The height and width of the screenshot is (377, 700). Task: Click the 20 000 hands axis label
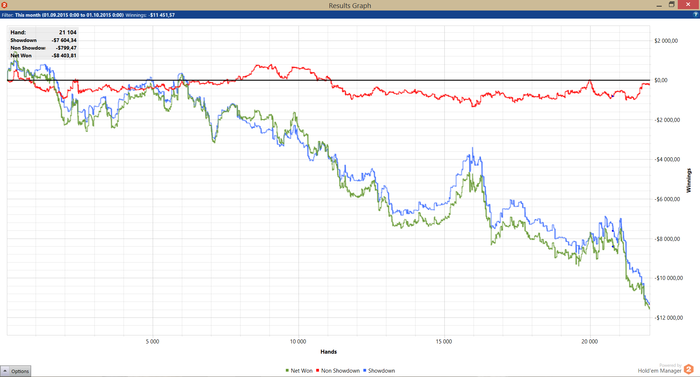(589, 342)
